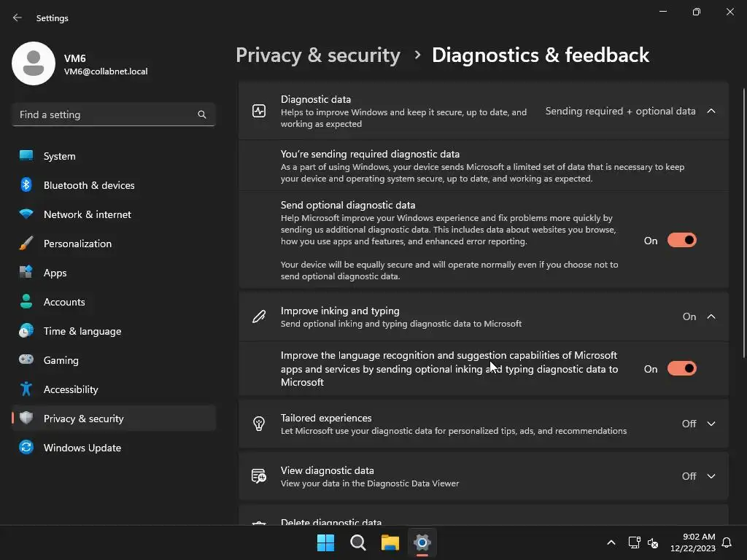Click the Bluetooth icon in sidebar
This screenshot has height=560, width=747.
(26, 184)
